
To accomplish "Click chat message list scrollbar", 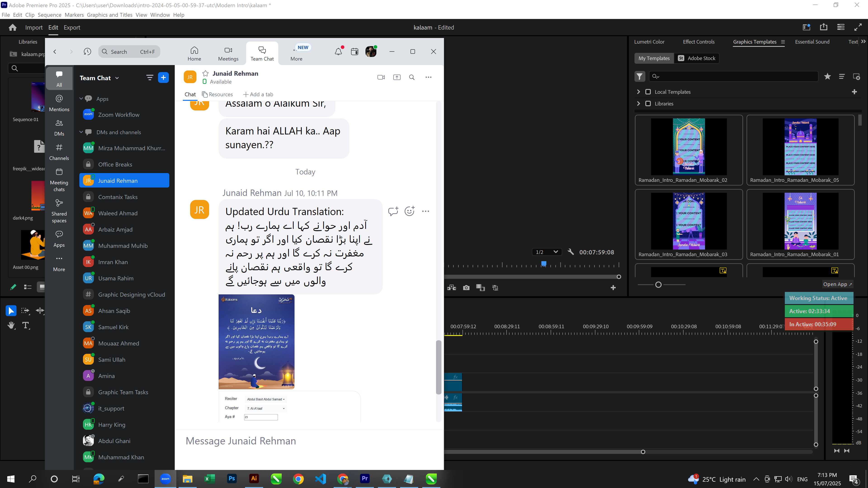I will (438, 367).
